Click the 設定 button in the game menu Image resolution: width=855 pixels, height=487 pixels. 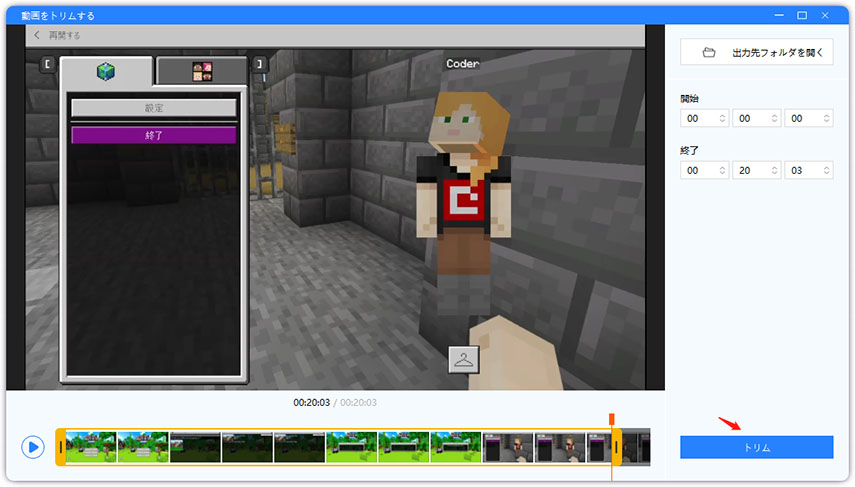point(154,107)
